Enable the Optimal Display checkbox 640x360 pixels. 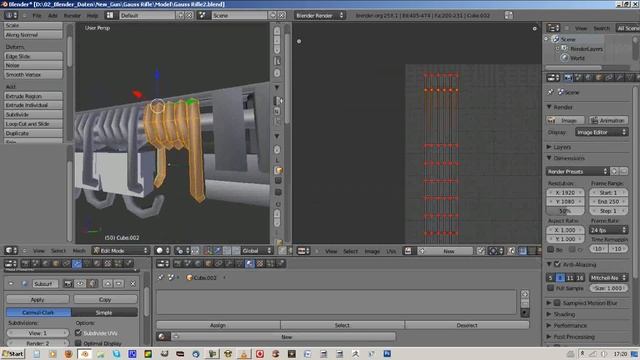point(78,343)
